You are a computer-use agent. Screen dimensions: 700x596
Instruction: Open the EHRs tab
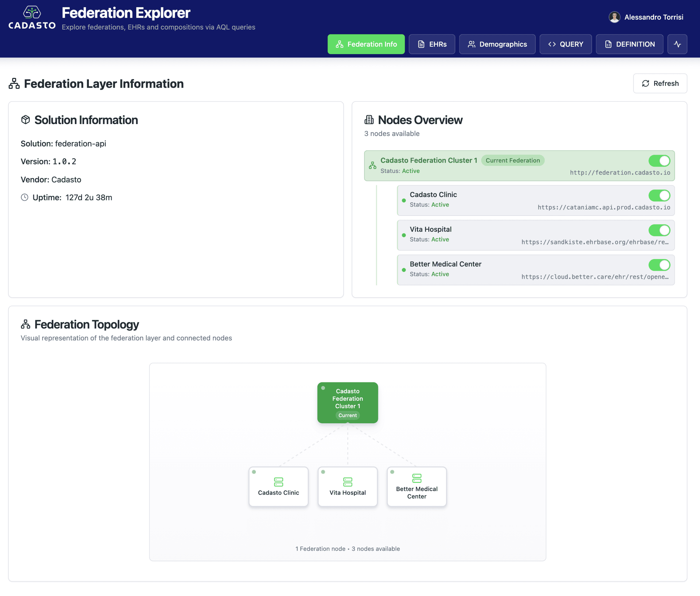pos(432,44)
